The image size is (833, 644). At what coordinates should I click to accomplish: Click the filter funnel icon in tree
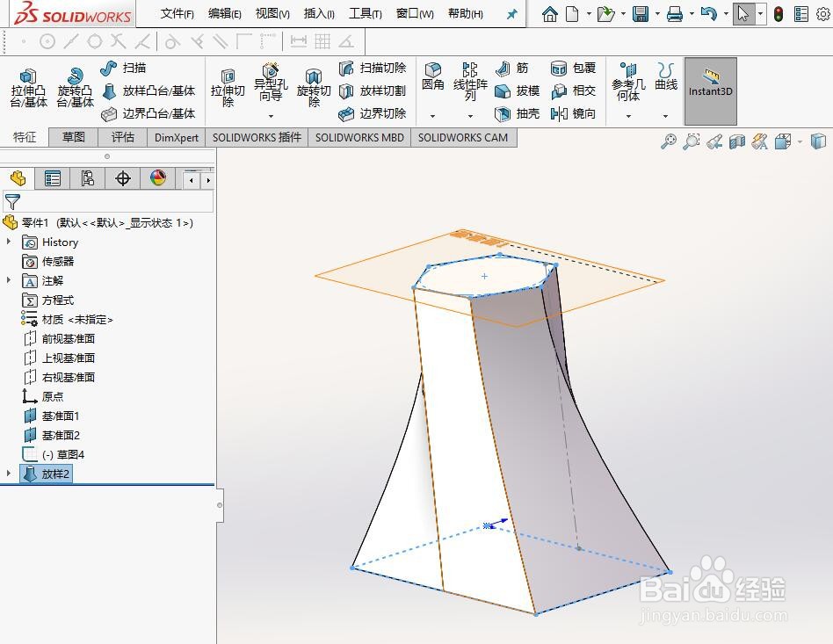(x=12, y=202)
